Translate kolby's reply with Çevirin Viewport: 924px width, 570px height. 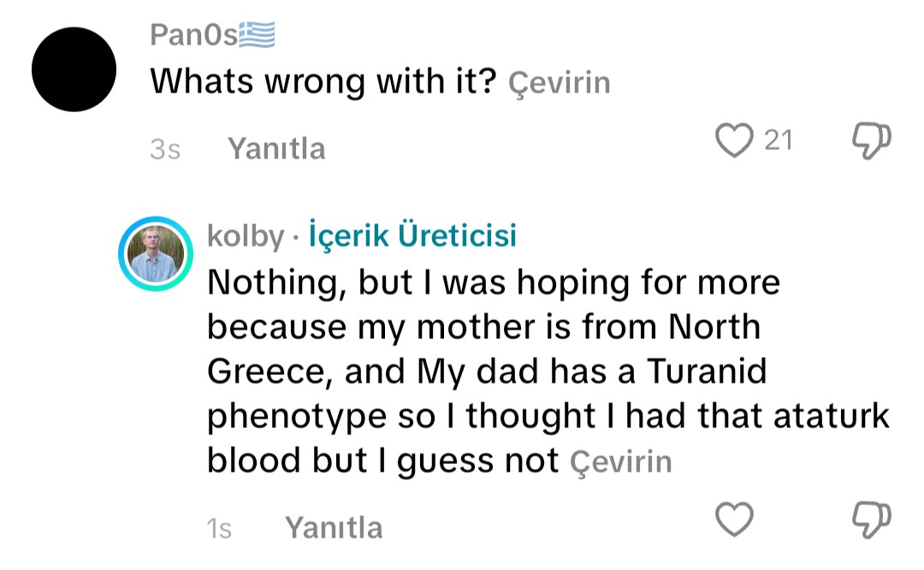pyautogui.click(x=621, y=462)
